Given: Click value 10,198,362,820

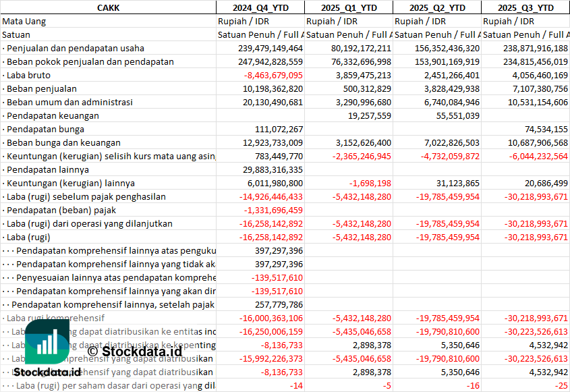Looking at the screenshot, I should tap(273, 89).
